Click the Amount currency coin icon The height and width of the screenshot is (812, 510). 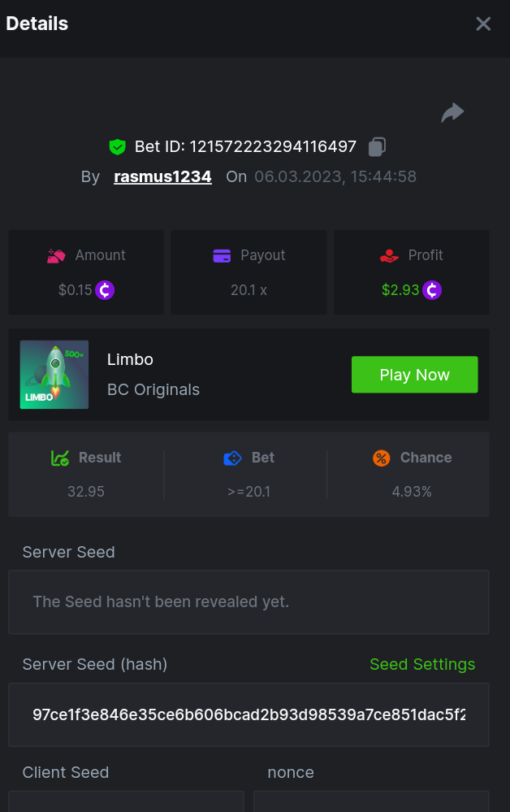click(x=105, y=289)
